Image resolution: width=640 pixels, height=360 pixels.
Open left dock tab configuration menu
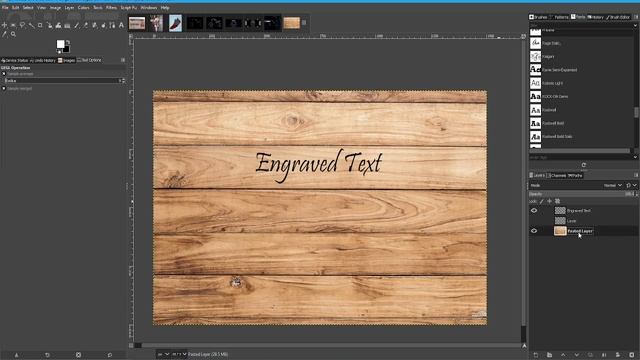point(123,60)
